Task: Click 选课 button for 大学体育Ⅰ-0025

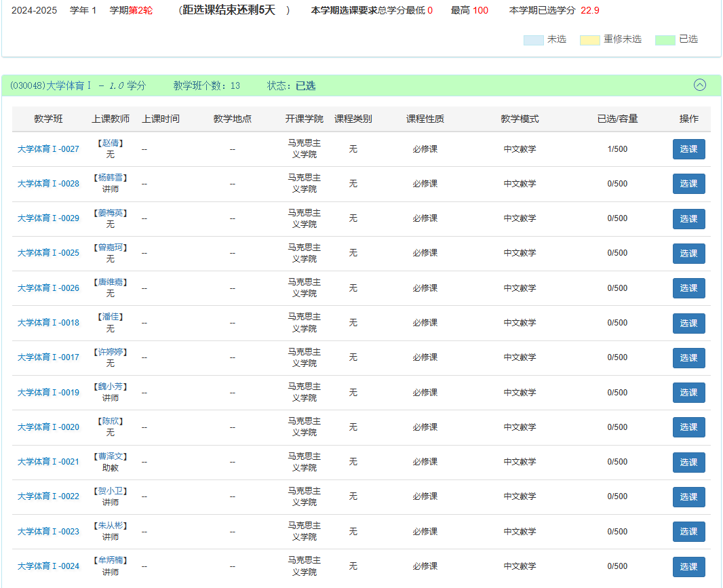Action: click(688, 253)
